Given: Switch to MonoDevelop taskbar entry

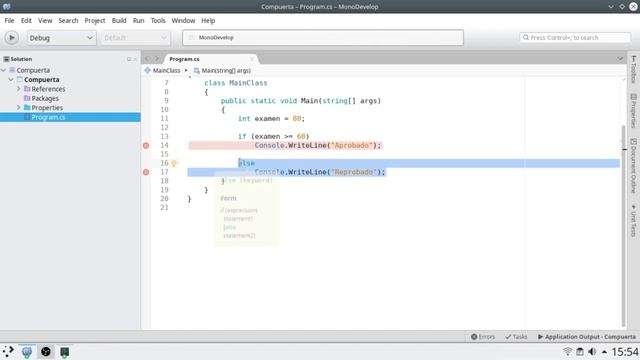Looking at the screenshot, I should (x=27, y=351).
